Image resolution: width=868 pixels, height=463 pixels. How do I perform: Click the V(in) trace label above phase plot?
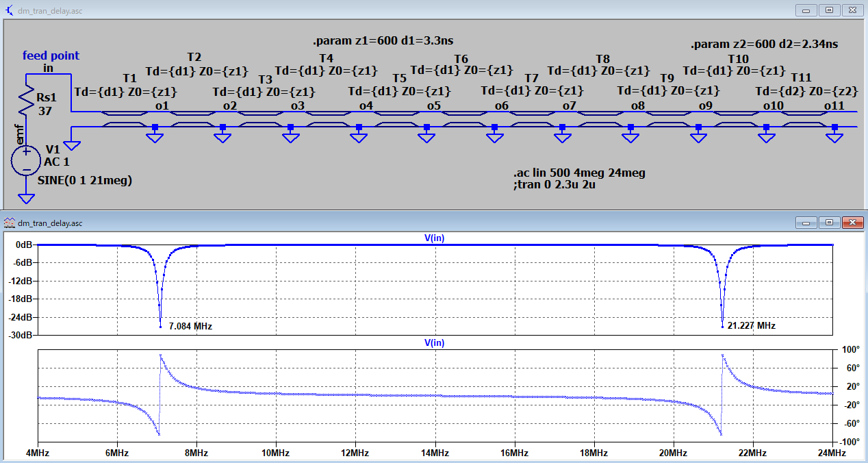tap(435, 342)
